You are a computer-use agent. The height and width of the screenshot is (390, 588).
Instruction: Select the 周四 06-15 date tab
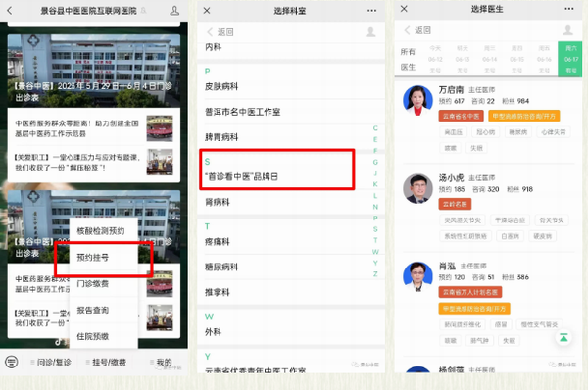tap(516, 59)
